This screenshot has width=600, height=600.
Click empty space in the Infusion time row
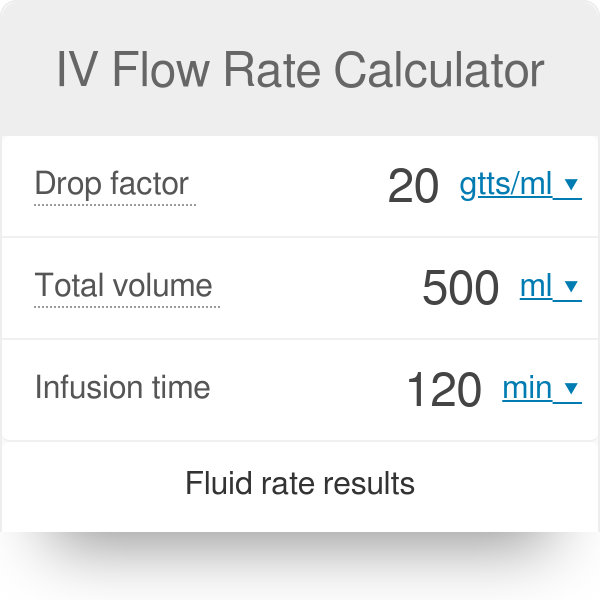[306, 390]
